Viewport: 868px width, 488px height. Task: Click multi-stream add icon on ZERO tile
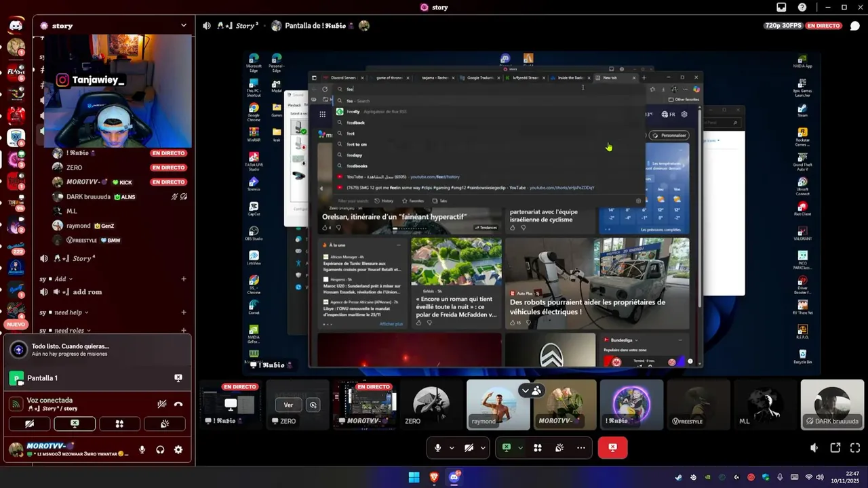[313, 405]
